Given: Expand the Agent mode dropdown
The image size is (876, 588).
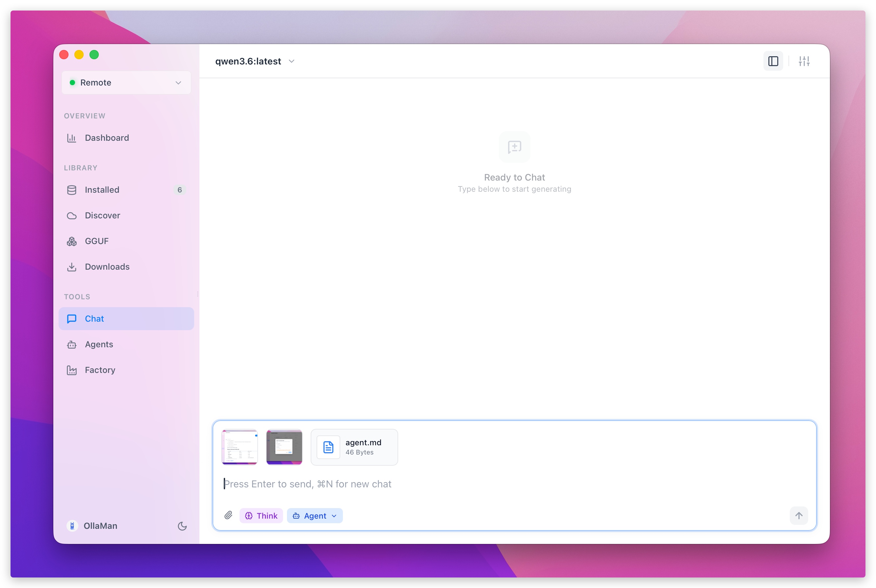Looking at the screenshot, I should (x=315, y=516).
